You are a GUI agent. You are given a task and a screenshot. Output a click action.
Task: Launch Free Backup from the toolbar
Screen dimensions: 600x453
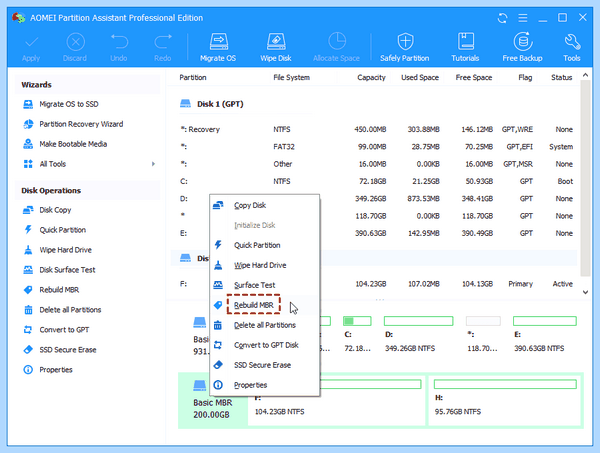click(x=522, y=47)
